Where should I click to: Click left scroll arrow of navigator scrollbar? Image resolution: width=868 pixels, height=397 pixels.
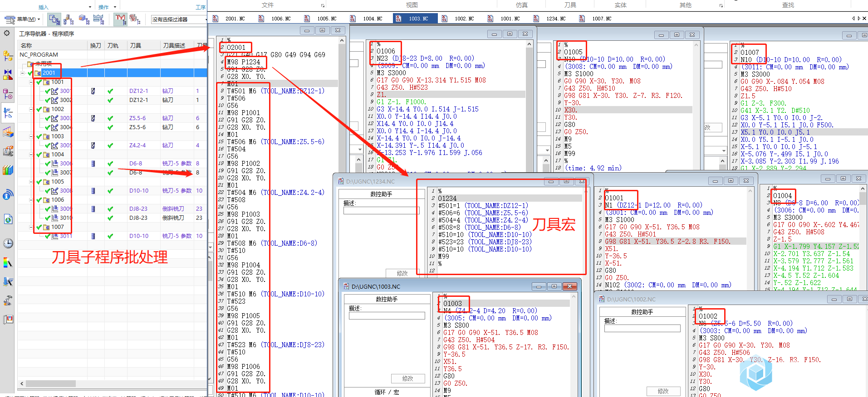point(21,383)
